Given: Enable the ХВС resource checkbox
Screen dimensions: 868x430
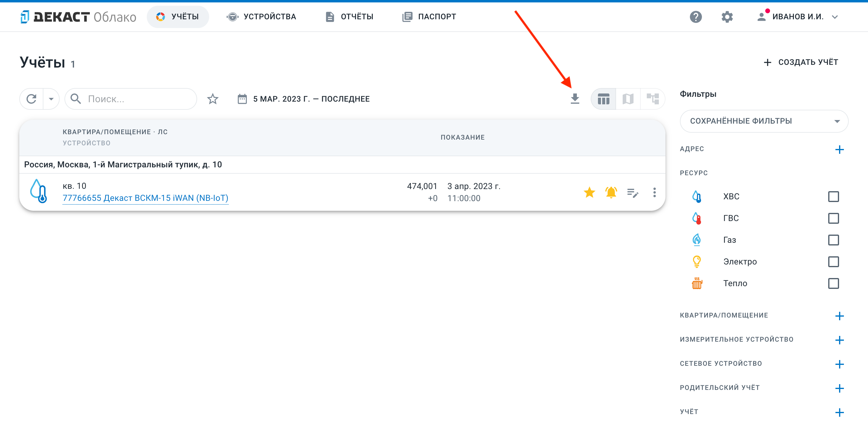Looking at the screenshot, I should [833, 196].
